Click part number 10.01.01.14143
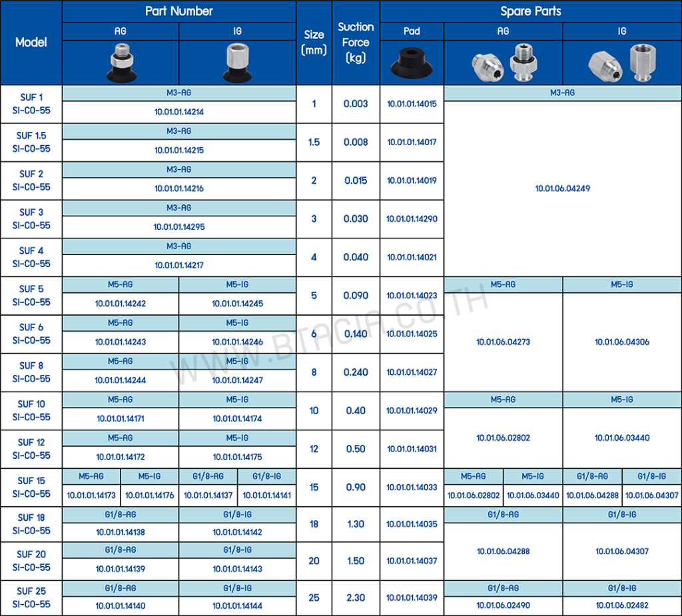 click(238, 569)
